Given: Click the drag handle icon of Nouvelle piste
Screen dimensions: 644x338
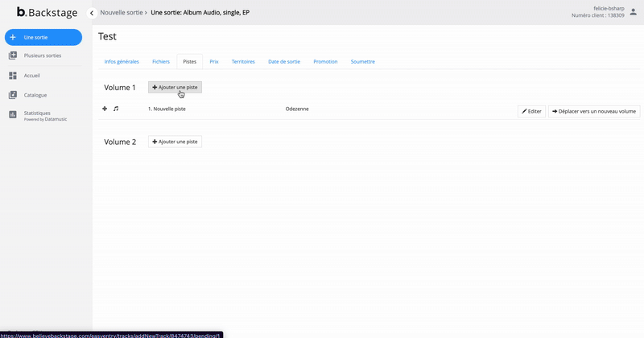Looking at the screenshot, I should tap(105, 109).
